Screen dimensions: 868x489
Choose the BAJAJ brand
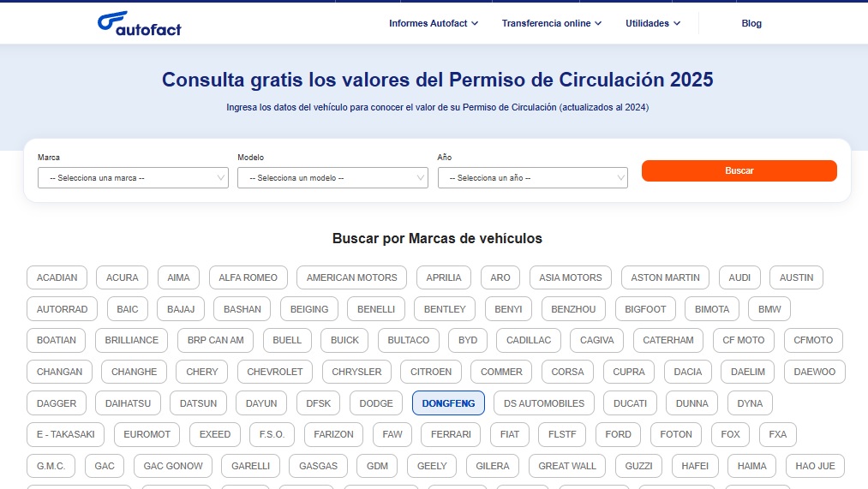[x=181, y=309]
